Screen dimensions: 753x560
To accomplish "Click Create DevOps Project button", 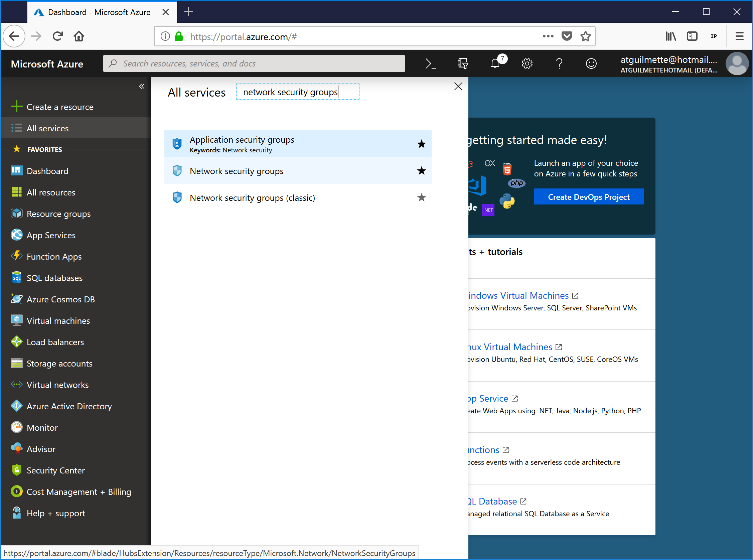I will pos(589,197).
